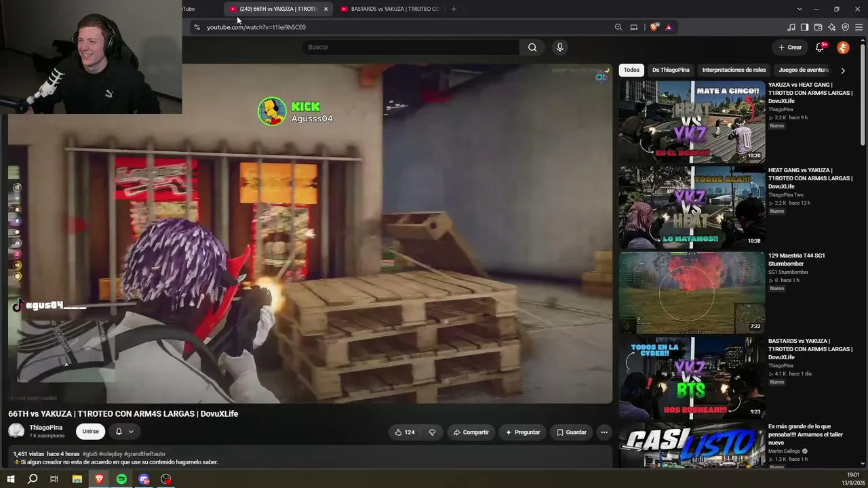Switch to Brave browser on the taskbar
Image resolution: width=868 pixels, height=488 pixels.
click(x=100, y=479)
